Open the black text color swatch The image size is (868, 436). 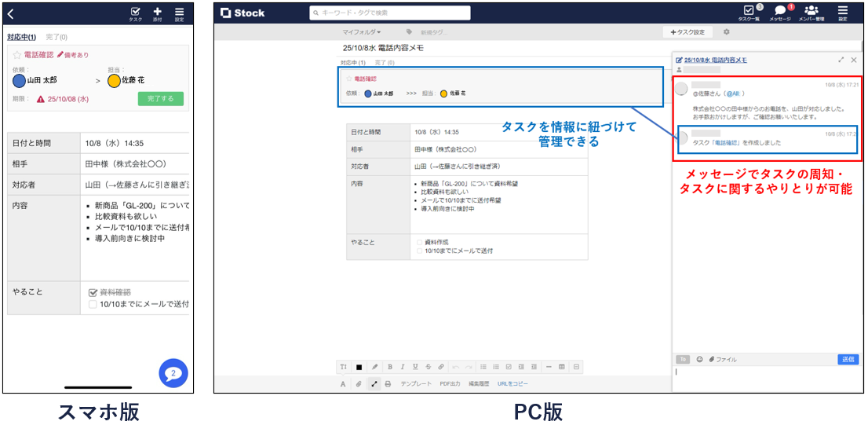(x=359, y=367)
